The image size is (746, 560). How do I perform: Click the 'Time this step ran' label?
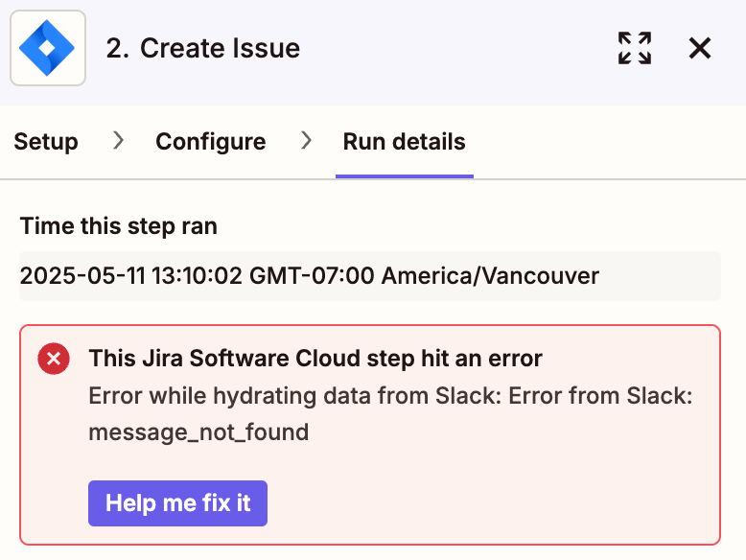[x=119, y=226]
